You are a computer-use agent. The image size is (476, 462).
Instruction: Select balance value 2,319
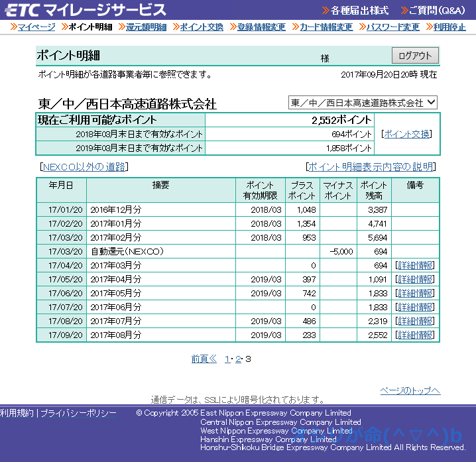pyautogui.click(x=377, y=321)
